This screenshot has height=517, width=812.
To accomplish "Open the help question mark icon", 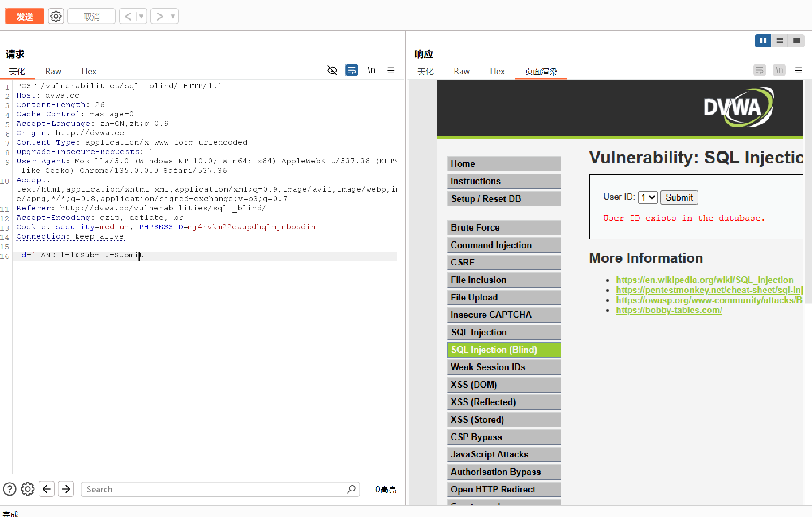I will tap(9, 489).
